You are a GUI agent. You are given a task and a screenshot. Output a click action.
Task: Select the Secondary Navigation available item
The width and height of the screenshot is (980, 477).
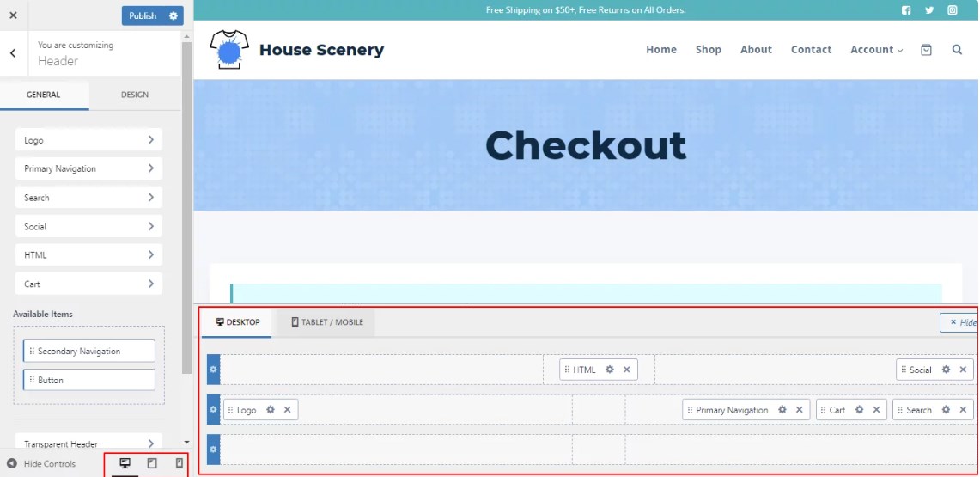pos(89,352)
